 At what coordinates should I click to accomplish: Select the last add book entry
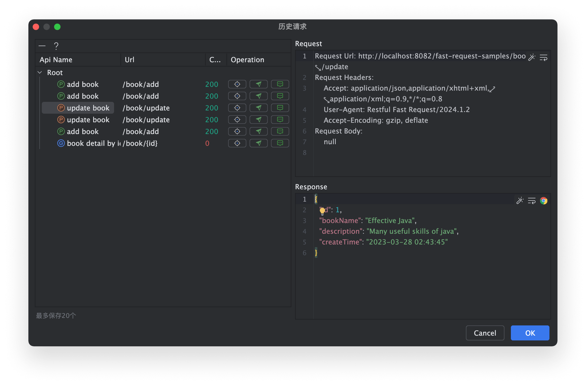[x=82, y=131]
